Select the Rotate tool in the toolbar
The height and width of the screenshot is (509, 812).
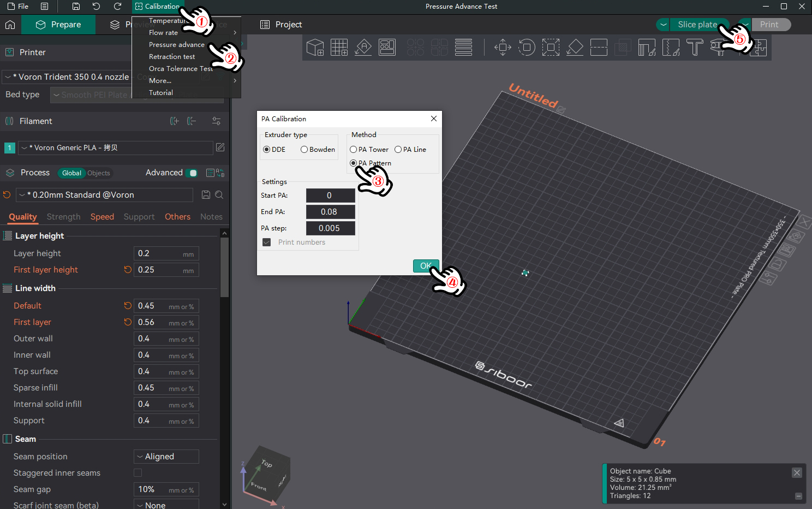pos(527,48)
